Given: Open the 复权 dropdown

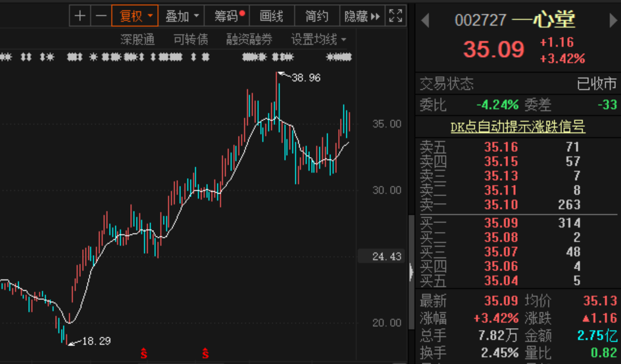Looking at the screenshot, I should [135, 16].
